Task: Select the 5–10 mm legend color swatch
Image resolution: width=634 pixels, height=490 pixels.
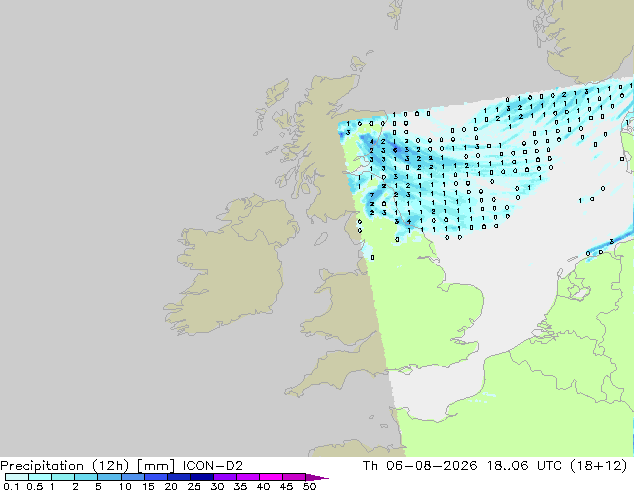Action: point(109,477)
